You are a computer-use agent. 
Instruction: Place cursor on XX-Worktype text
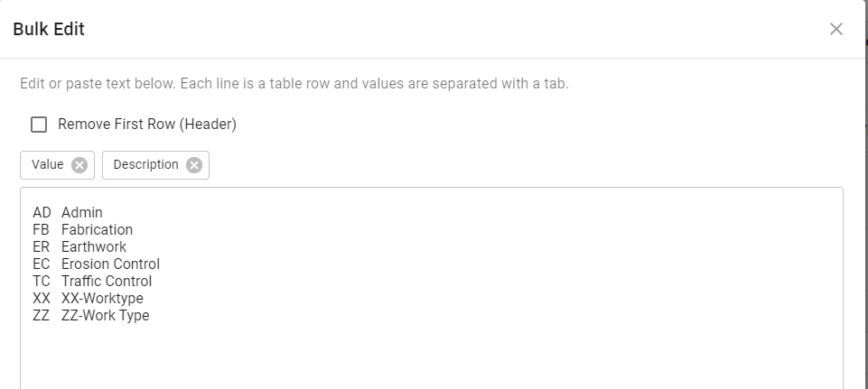tap(102, 299)
